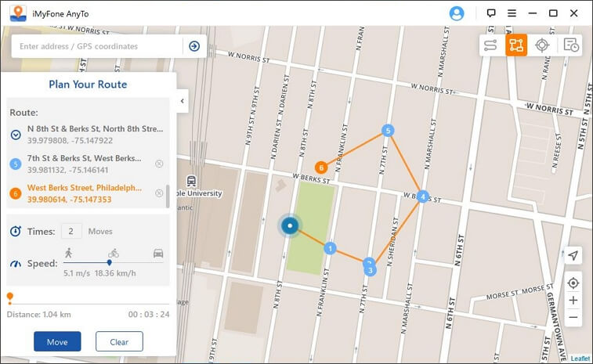Click the transit station icon on map

point(192,181)
